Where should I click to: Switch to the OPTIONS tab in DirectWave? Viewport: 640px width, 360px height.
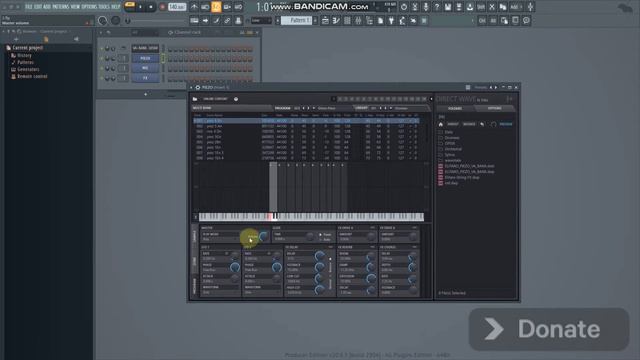click(x=494, y=109)
